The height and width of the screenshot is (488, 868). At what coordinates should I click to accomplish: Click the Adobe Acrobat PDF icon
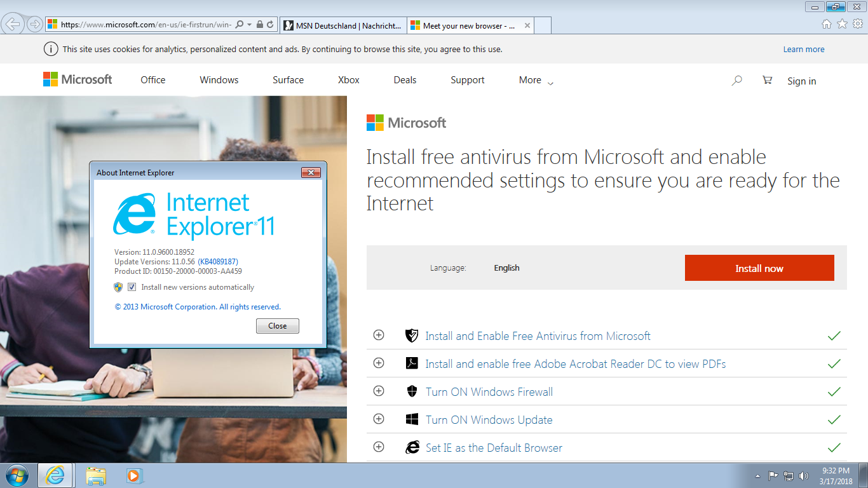(412, 363)
